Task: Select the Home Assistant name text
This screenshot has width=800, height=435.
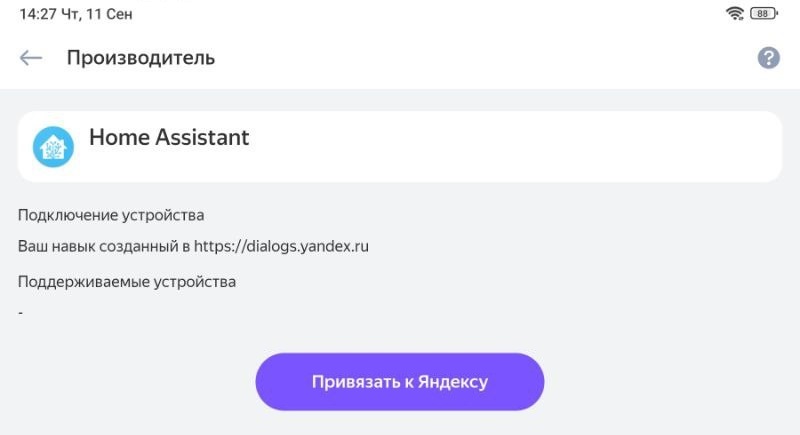Action: (169, 137)
